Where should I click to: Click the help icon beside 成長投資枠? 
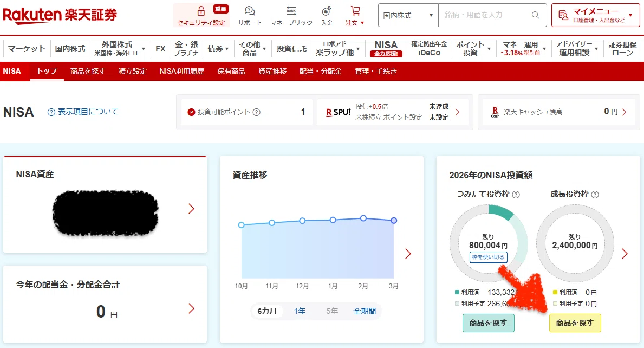click(595, 195)
